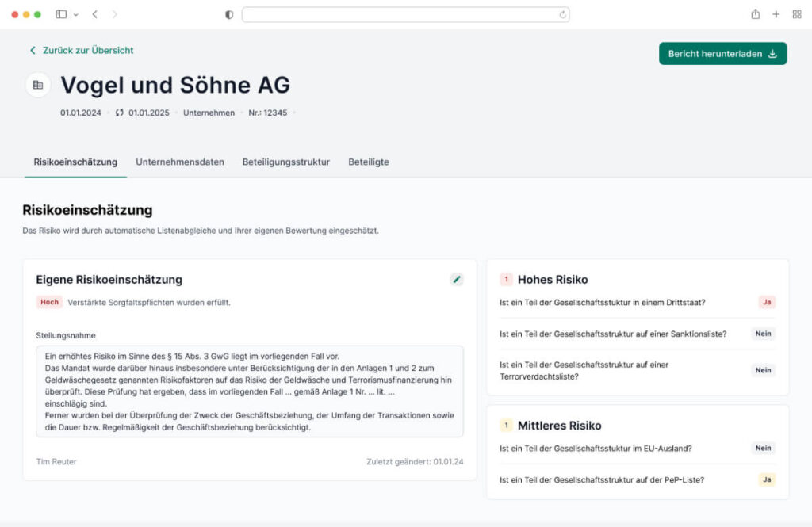Click the Unternehmen type label

pyautogui.click(x=209, y=113)
